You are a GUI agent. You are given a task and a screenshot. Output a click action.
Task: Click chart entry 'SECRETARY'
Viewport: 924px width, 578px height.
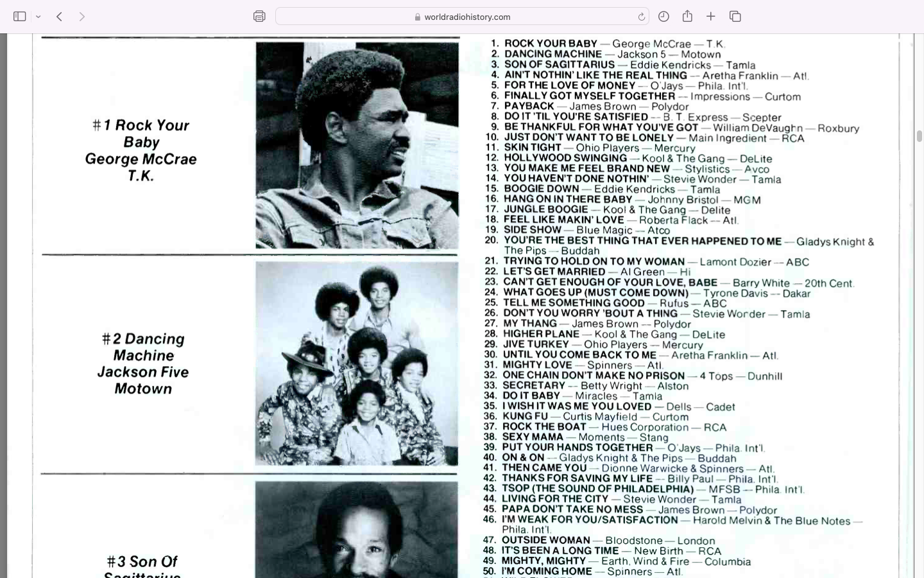click(534, 385)
